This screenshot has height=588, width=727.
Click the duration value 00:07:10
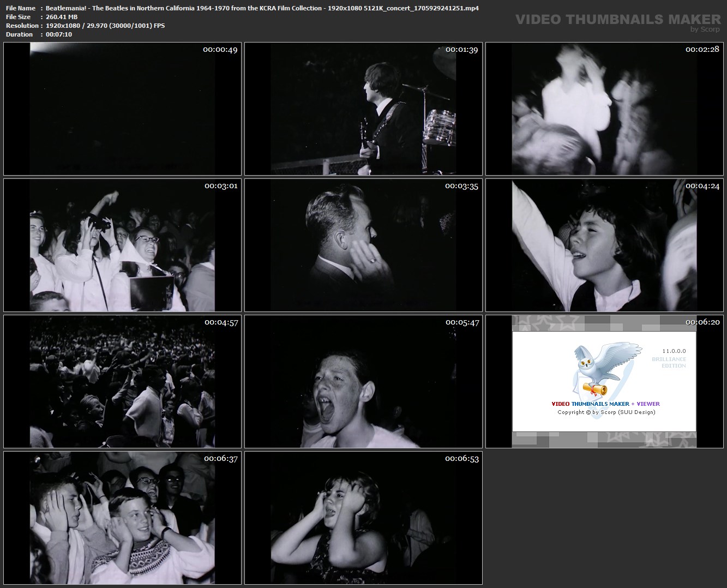tap(59, 34)
